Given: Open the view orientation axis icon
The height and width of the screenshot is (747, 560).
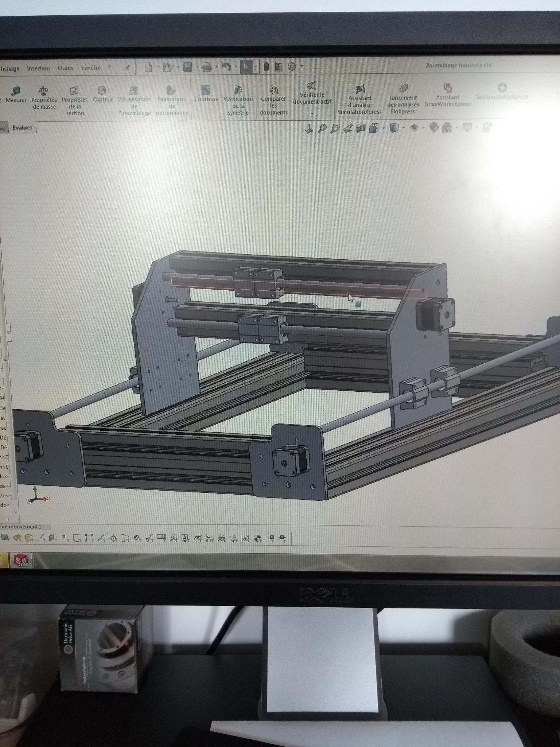Looking at the screenshot, I should [x=309, y=129].
